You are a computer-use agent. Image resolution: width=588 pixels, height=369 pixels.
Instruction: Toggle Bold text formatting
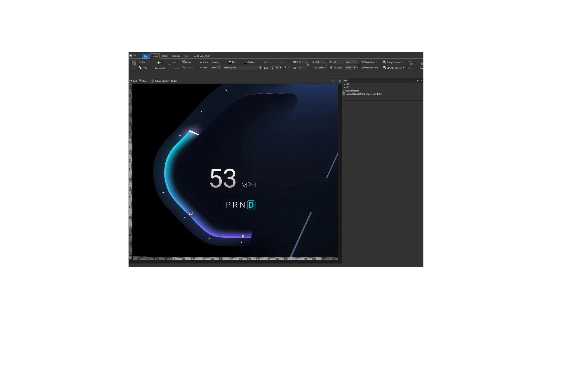pos(285,68)
